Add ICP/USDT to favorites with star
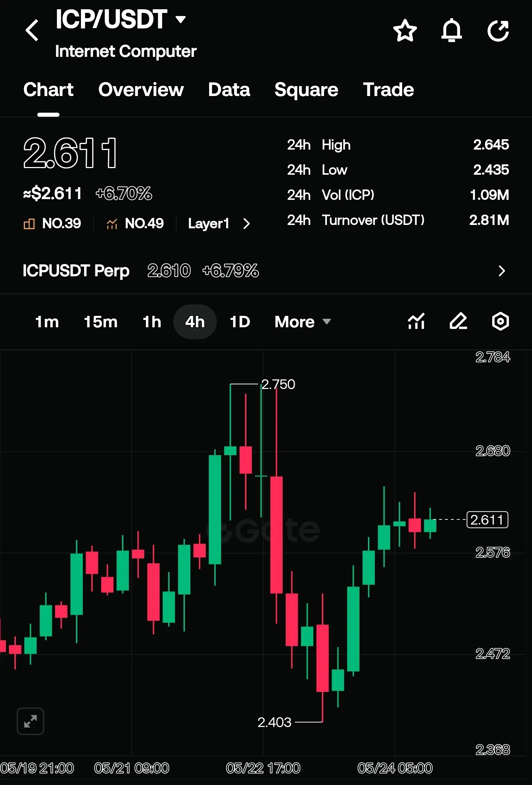Image resolution: width=532 pixels, height=785 pixels. (405, 30)
